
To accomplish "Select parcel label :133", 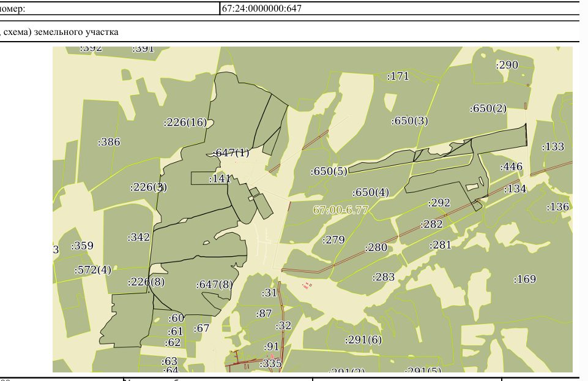I will coord(553,146).
